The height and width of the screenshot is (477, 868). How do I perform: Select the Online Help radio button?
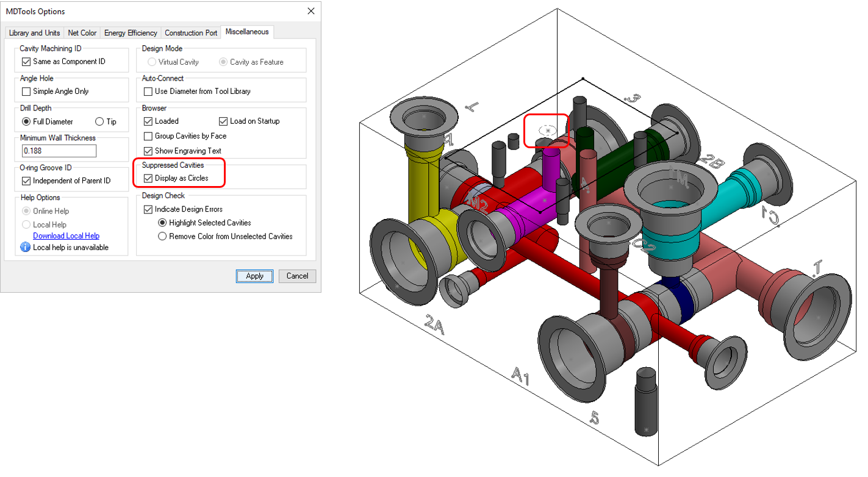(x=26, y=211)
